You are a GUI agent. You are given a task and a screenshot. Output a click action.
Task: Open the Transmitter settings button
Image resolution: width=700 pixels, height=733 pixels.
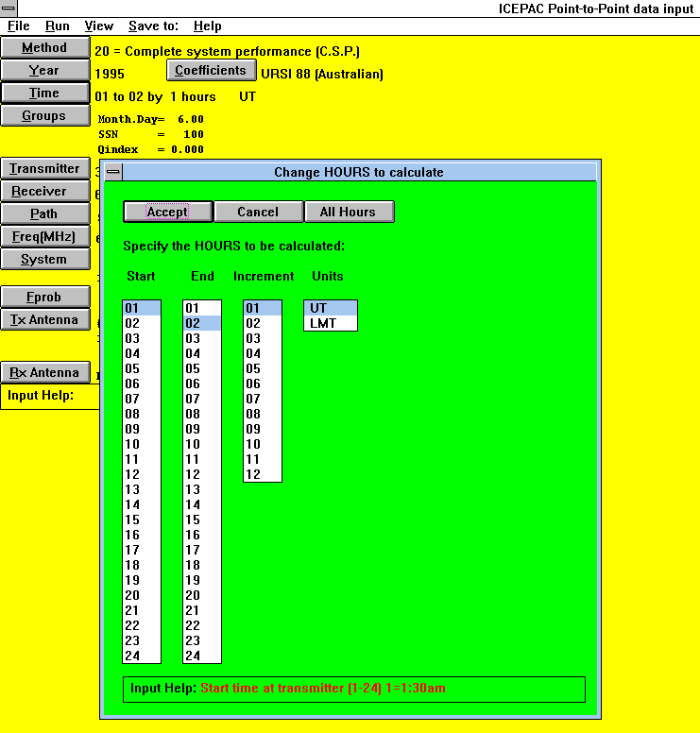coord(44,168)
